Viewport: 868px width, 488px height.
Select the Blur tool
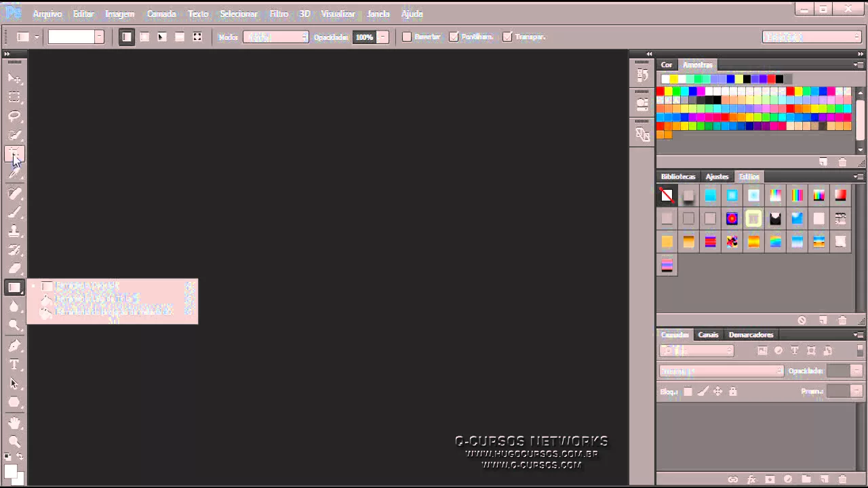click(14, 307)
